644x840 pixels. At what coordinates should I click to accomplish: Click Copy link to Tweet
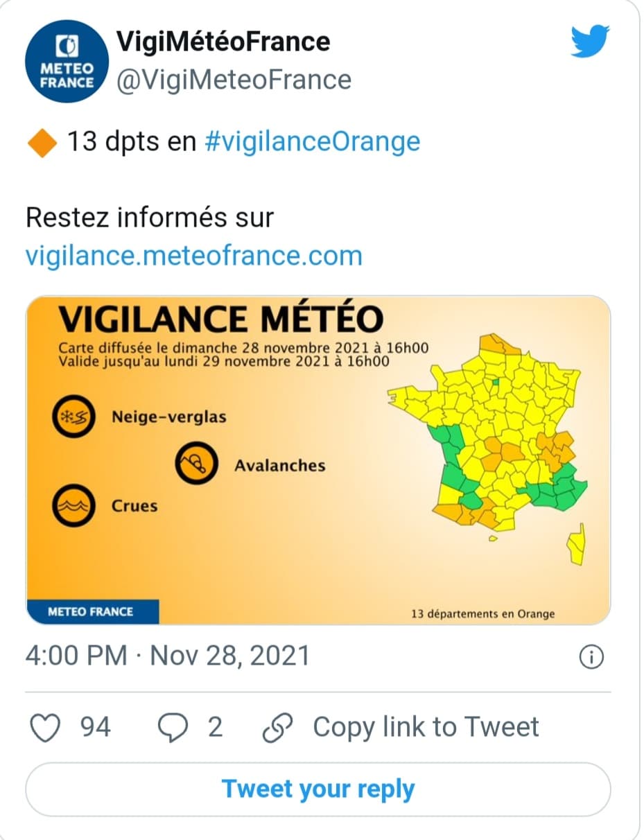tap(426, 727)
